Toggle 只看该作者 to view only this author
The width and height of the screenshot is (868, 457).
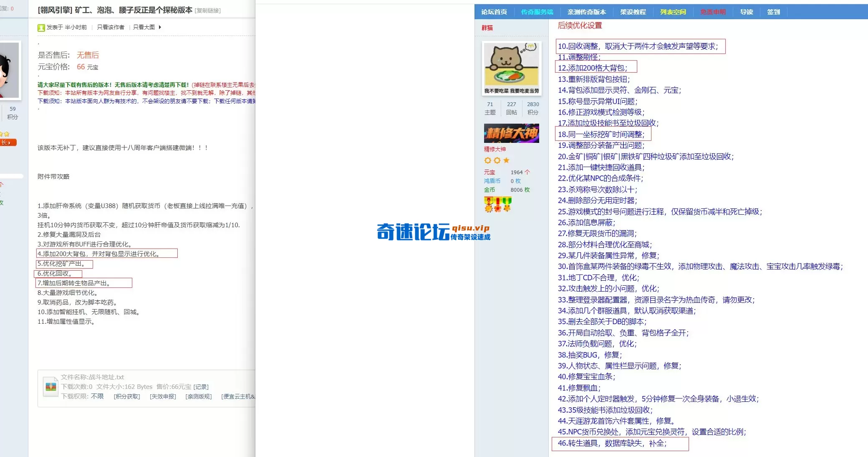(x=110, y=27)
